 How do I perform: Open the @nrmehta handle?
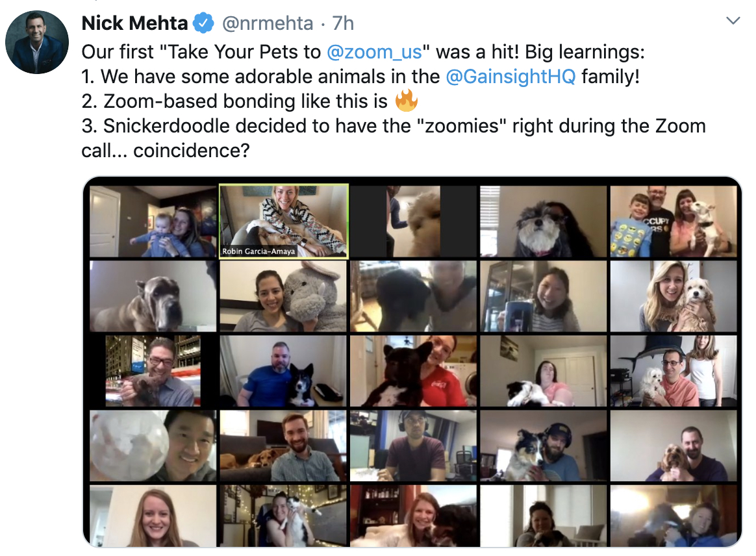(267, 23)
